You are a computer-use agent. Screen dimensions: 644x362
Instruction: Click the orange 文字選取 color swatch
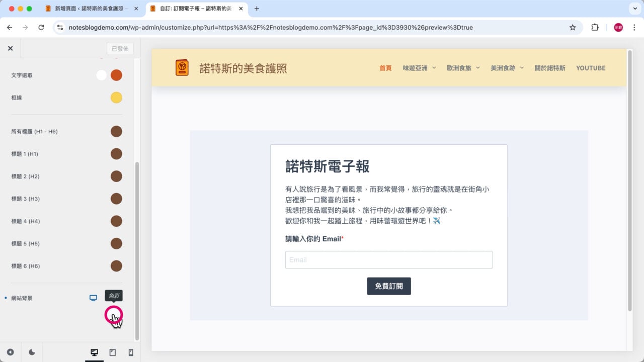pos(116,75)
